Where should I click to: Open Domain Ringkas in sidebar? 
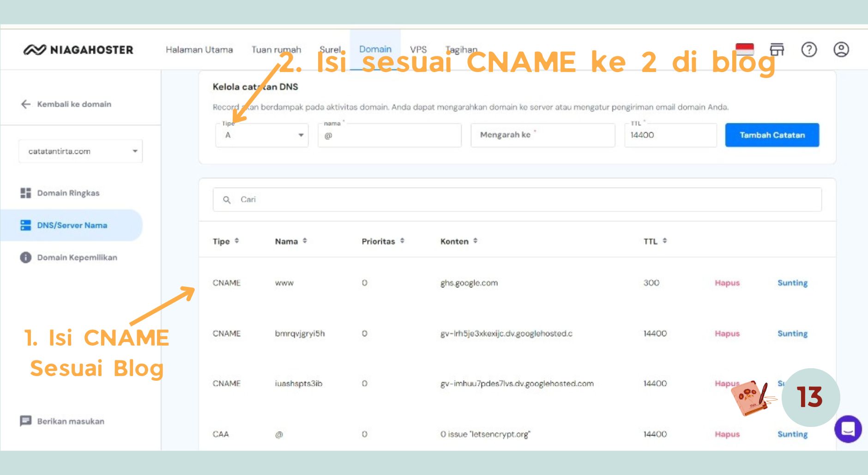click(68, 193)
